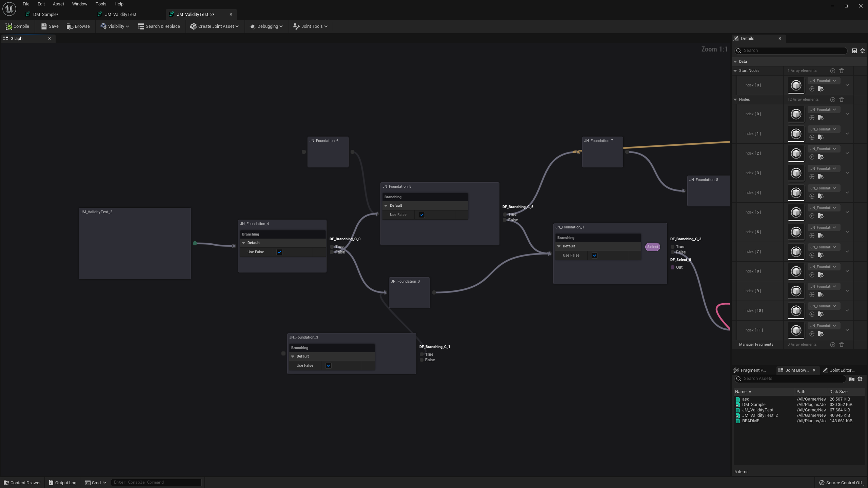This screenshot has width=868, height=488.
Task: Open the Asset menu
Action: pos(58,4)
